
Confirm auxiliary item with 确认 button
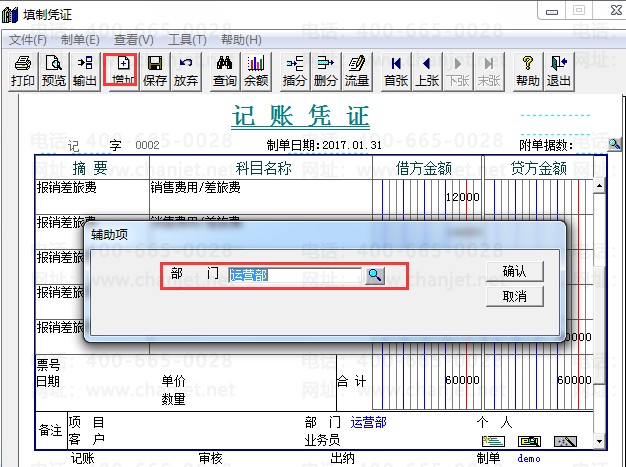515,271
